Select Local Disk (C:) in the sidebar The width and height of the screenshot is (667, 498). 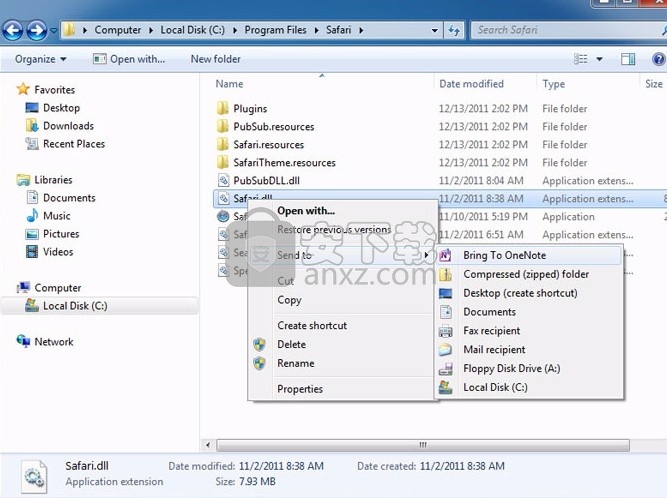click(75, 306)
